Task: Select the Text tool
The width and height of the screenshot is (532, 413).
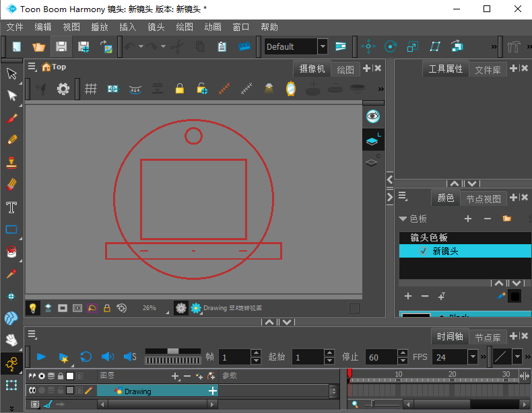Action: [x=11, y=207]
